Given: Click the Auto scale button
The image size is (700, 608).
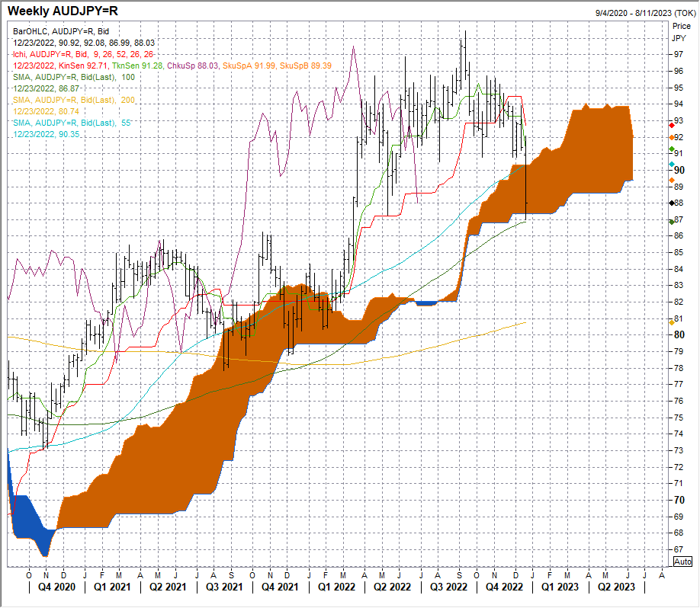Looking at the screenshot, I should (682, 562).
